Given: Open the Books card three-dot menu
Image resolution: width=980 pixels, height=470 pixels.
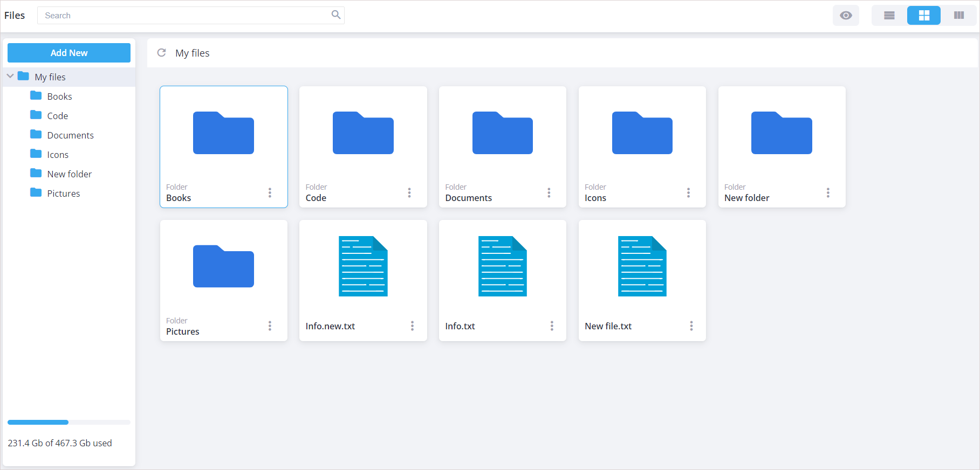Looking at the screenshot, I should click(270, 192).
